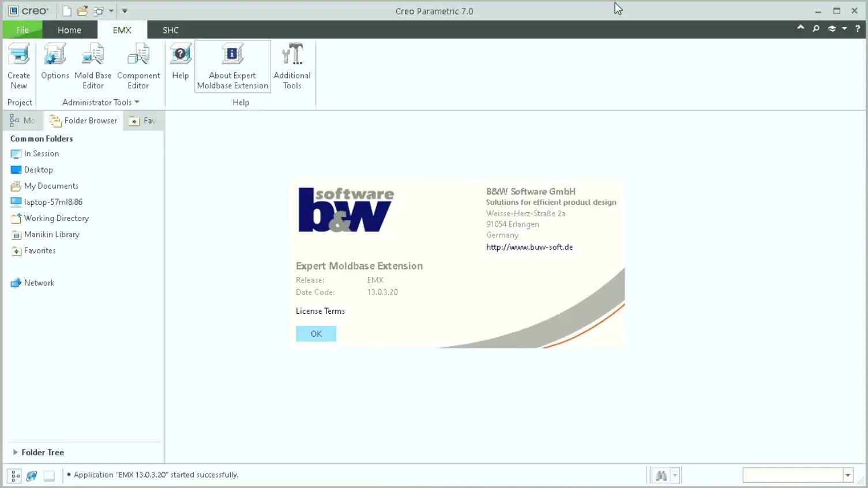Select In Session folder
The height and width of the screenshot is (488, 868).
tap(35, 154)
